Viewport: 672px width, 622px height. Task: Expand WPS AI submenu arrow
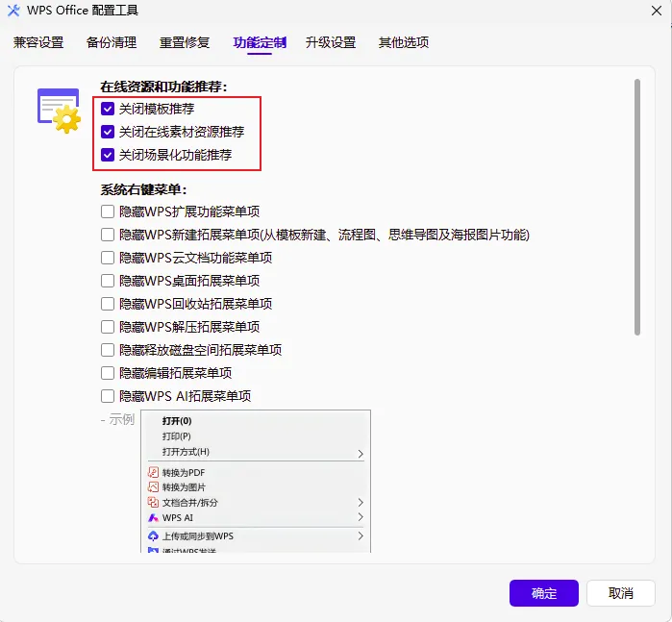pos(361,517)
